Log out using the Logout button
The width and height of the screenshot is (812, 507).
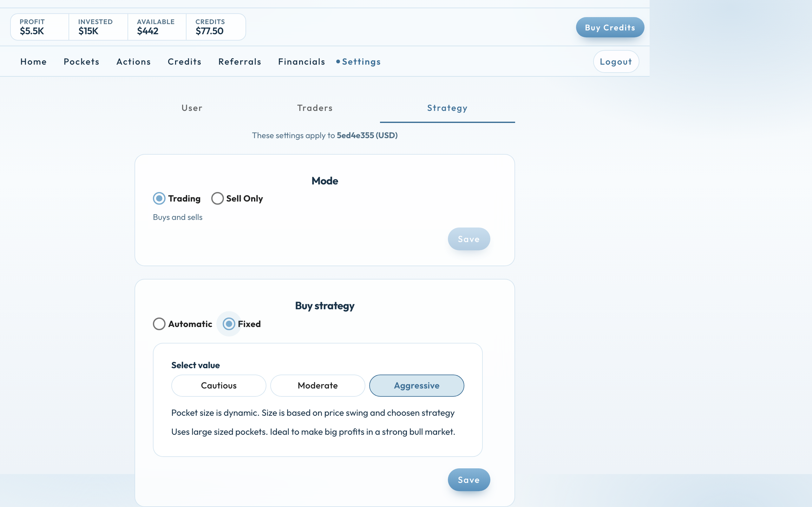(616, 62)
